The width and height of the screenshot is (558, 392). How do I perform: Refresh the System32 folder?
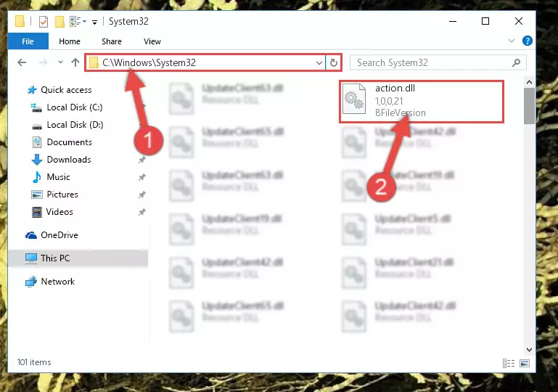click(334, 63)
